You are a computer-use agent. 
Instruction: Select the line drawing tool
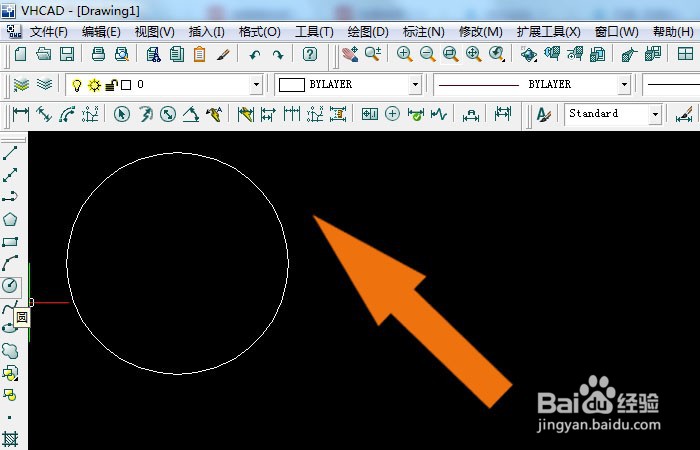coord(10,153)
